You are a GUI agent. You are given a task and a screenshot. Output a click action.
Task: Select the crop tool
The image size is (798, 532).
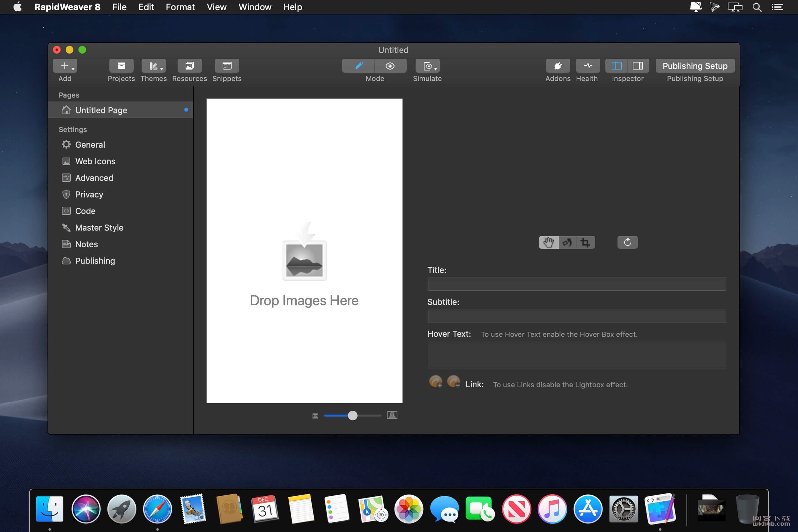coord(585,243)
